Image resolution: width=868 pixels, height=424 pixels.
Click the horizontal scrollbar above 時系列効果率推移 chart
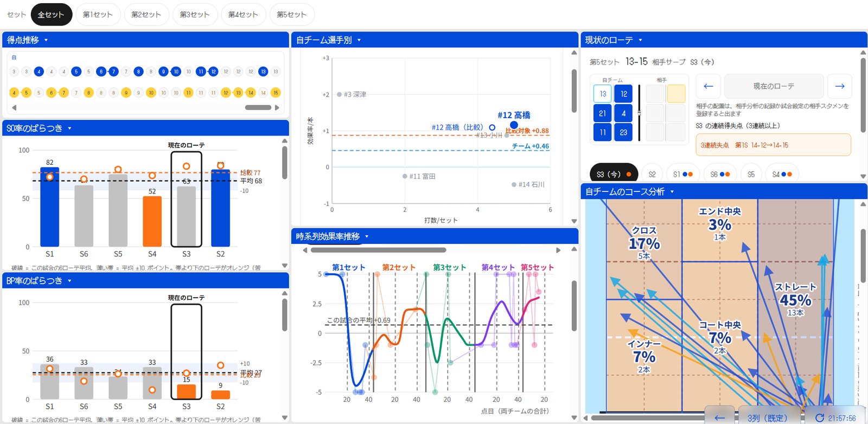pos(378,250)
